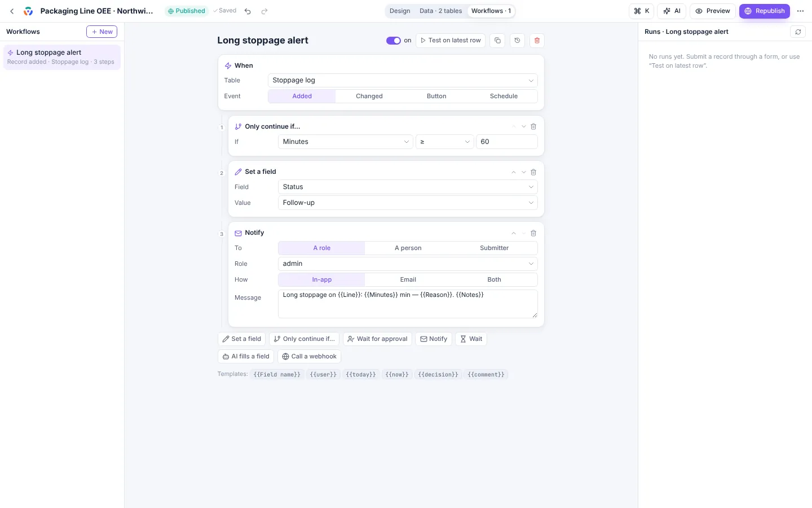Toggle the workflow on/off switch
Viewport: 812px width, 508px height.
(x=393, y=41)
